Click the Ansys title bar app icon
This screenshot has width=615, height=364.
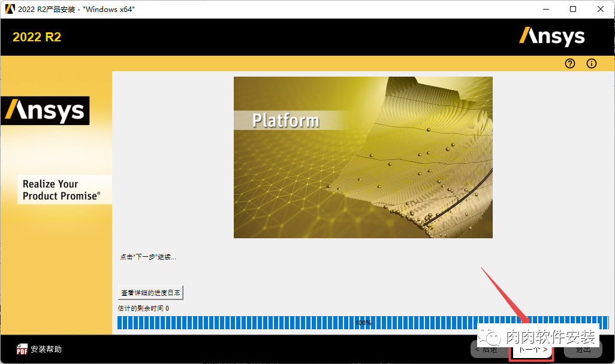coord(10,9)
